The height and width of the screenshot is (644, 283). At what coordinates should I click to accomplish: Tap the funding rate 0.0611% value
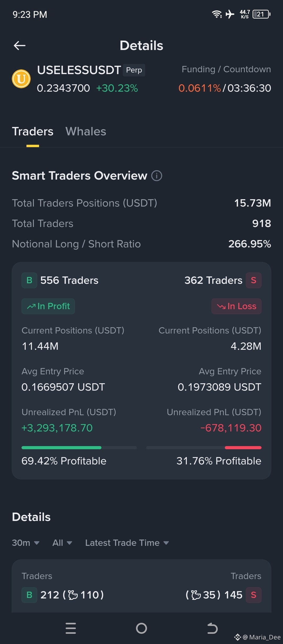(200, 88)
